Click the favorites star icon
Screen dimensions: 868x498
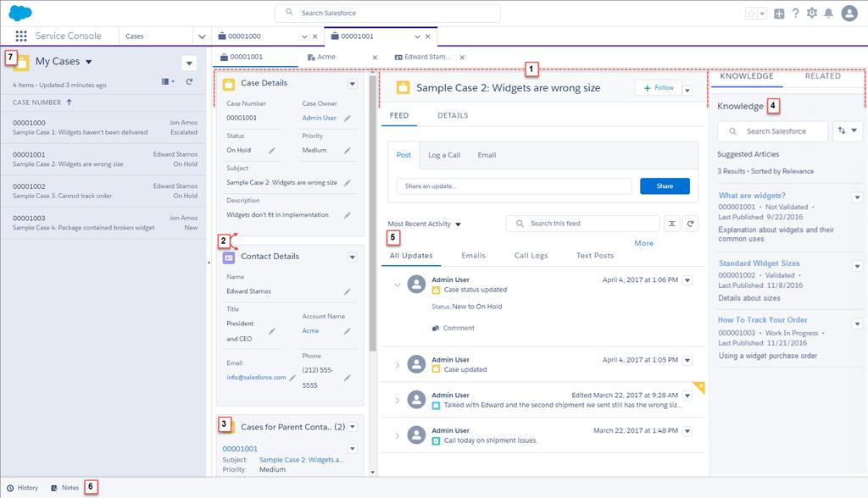point(751,14)
